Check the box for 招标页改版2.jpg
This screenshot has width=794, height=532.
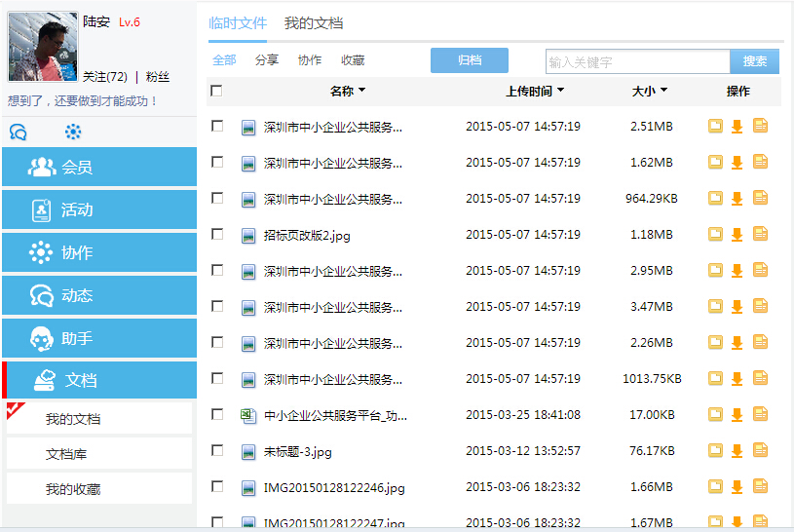coord(217,234)
